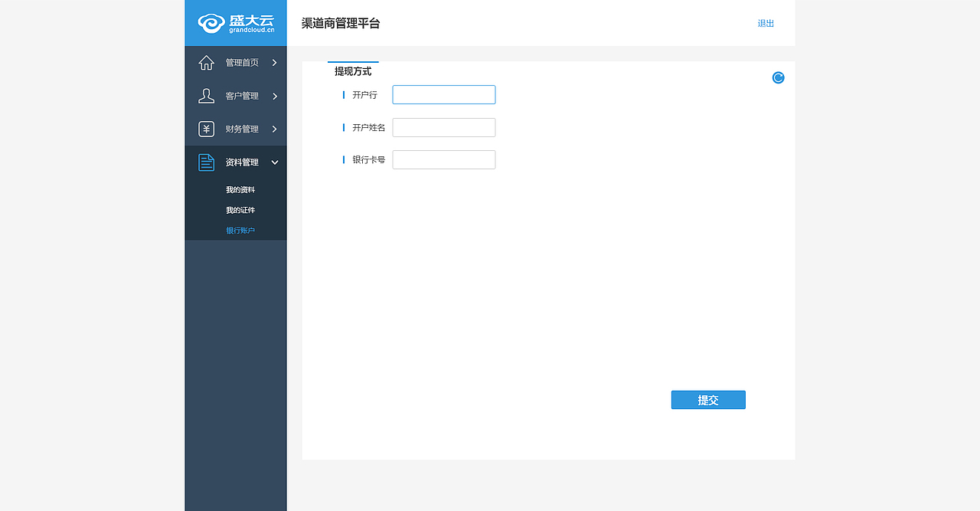Screen dimensions: 980x511
Task: Select 银行账户 submenu item
Action: 240,231
